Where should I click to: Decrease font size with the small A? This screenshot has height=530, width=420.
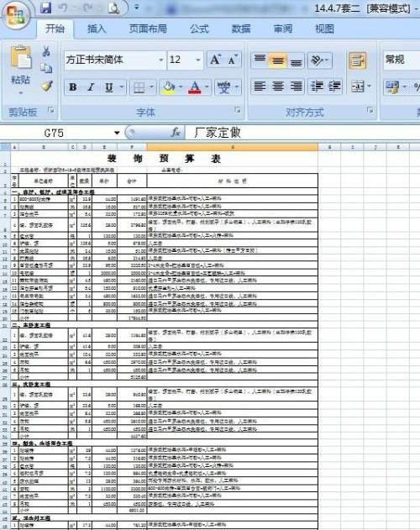[x=232, y=60]
